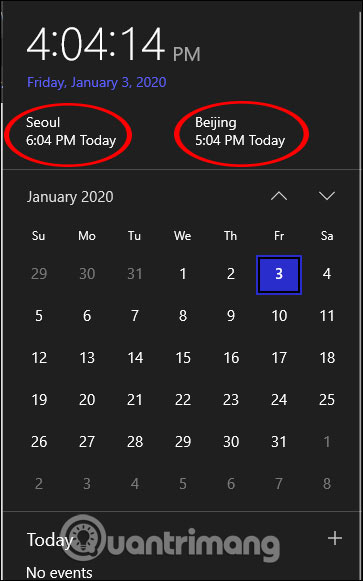Click date 9 under Thursday column
The height and width of the screenshot is (581, 363).
pyautogui.click(x=231, y=316)
